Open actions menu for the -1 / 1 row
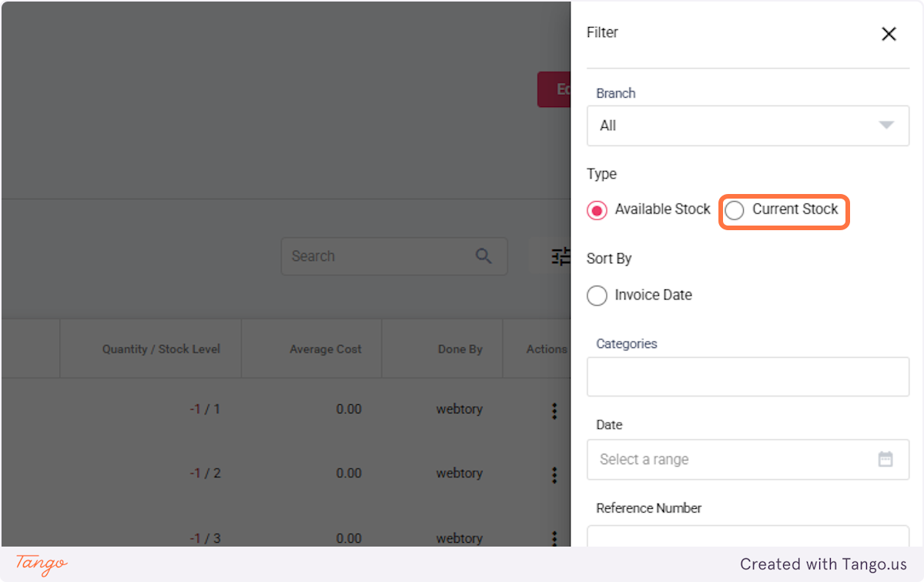Image resolution: width=924 pixels, height=582 pixels. click(554, 411)
